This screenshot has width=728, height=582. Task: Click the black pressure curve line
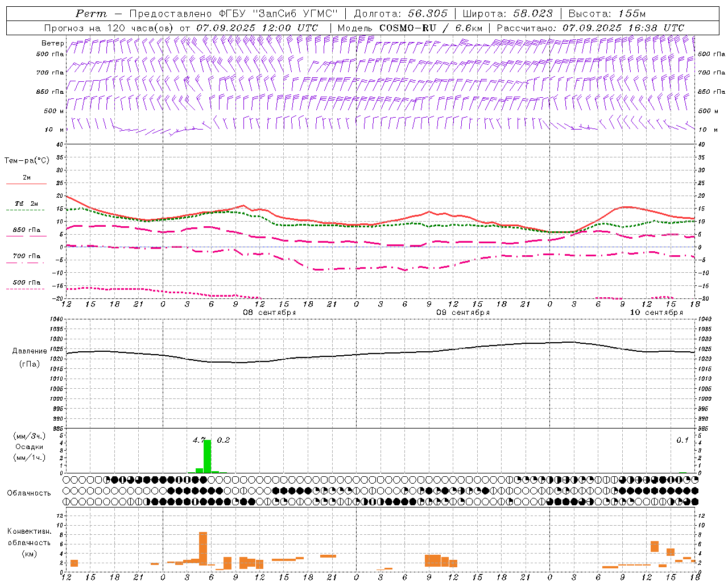click(x=381, y=354)
